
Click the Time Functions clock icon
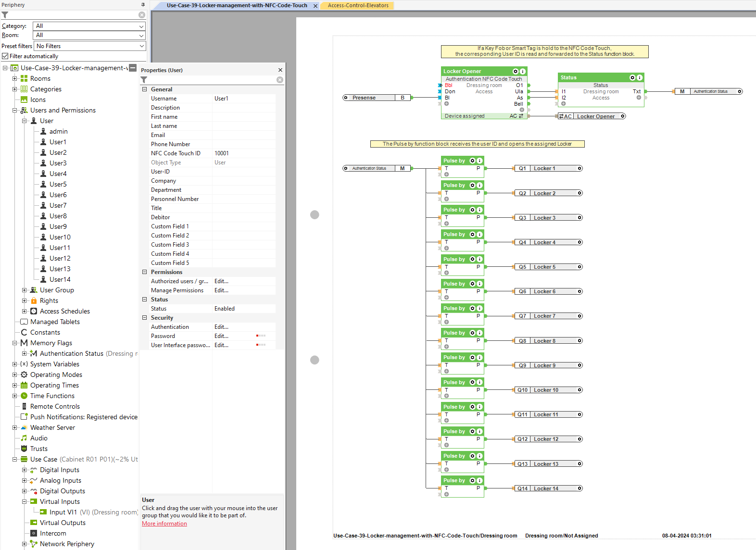[x=24, y=396]
